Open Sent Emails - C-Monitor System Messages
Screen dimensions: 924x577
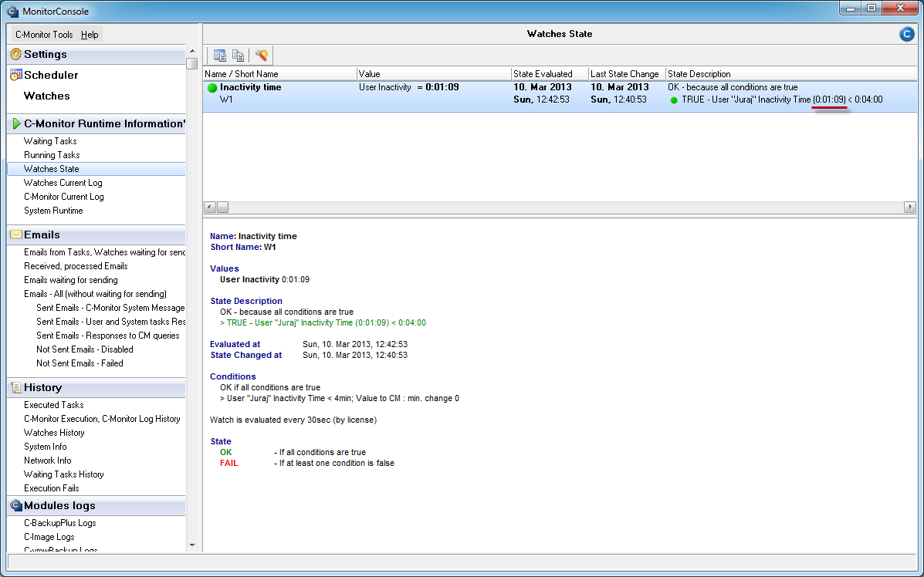coord(111,307)
